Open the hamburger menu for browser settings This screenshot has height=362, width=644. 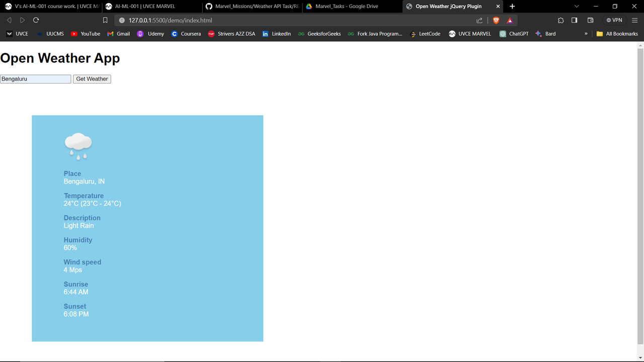pos(635,20)
